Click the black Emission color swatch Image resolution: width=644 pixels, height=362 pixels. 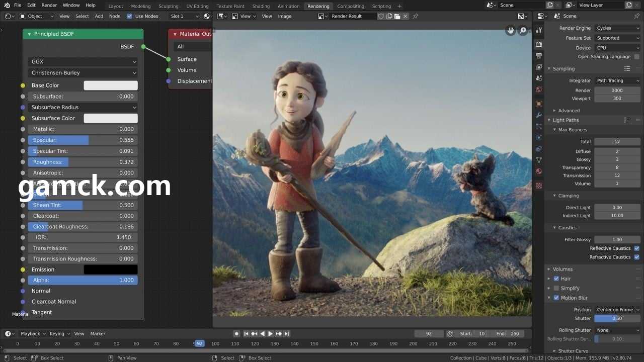pyautogui.click(x=111, y=269)
